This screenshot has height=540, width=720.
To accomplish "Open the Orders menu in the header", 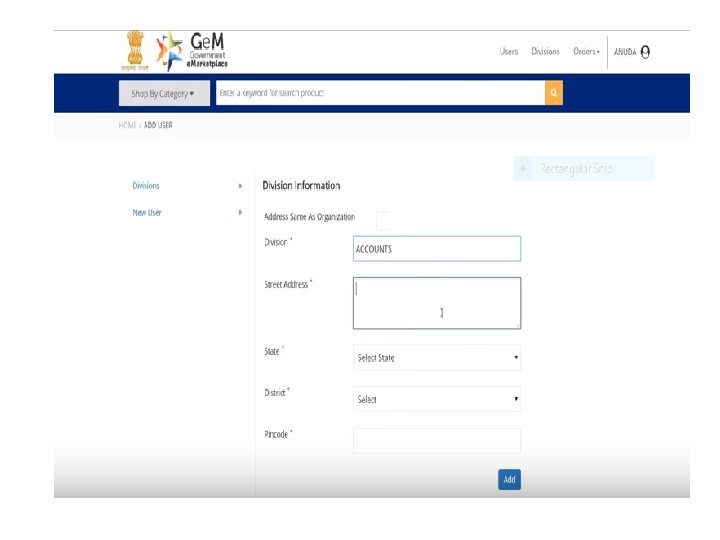I will pyautogui.click(x=586, y=51).
